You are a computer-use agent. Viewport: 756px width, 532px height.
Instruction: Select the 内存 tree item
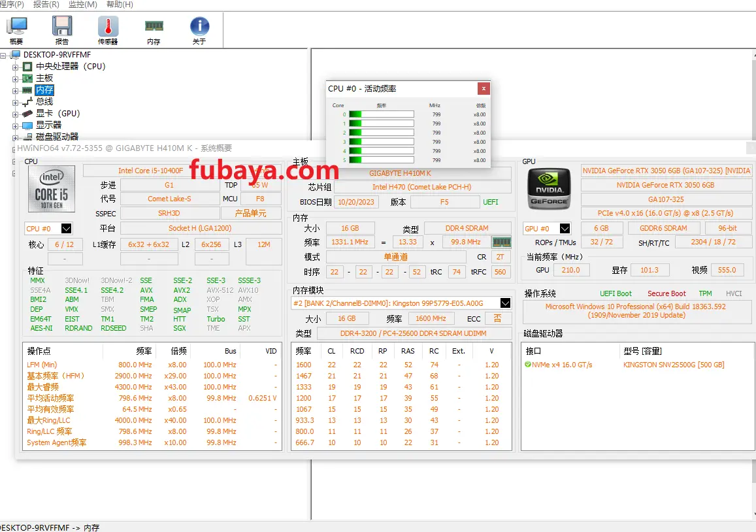44,90
